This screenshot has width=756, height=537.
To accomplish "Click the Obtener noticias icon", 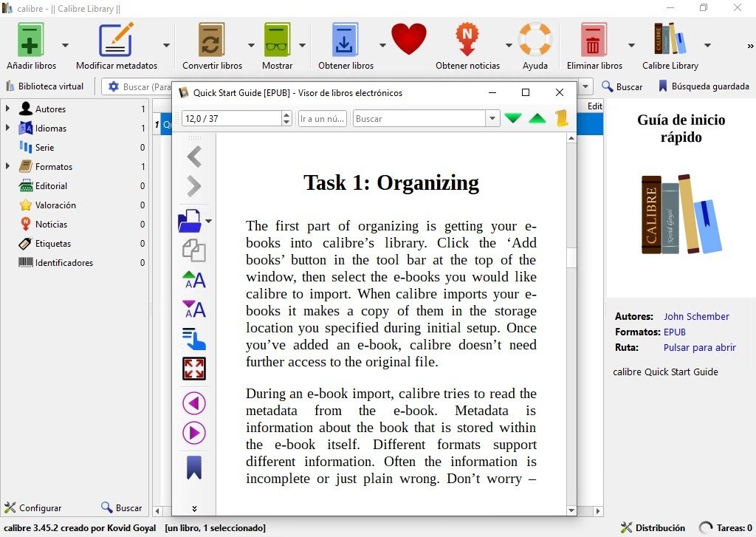I will coord(467,40).
